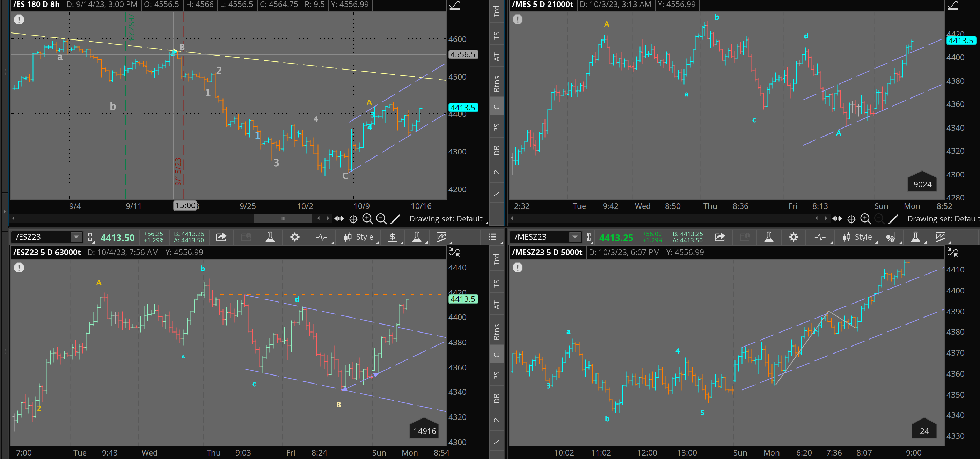980x459 pixels.
Task: Share the /ESZ23 chart via share icon
Action: coord(221,237)
